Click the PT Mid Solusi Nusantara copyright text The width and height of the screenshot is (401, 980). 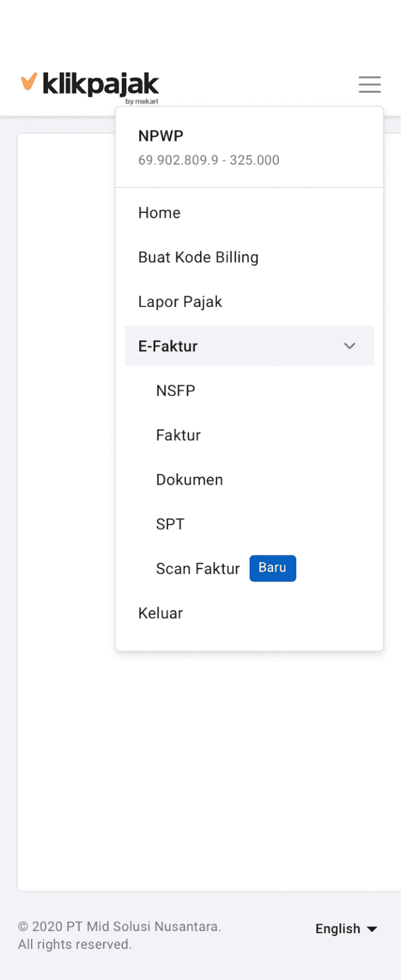tap(120, 925)
